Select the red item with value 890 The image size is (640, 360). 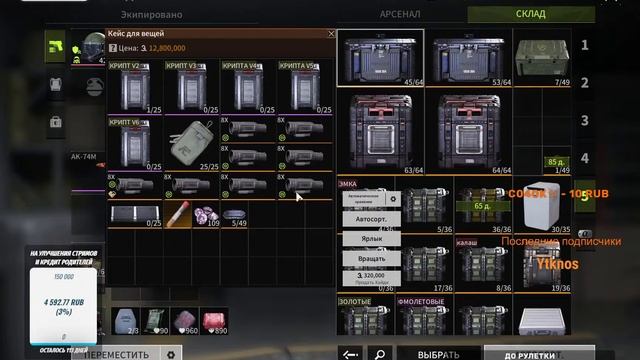coord(214,321)
